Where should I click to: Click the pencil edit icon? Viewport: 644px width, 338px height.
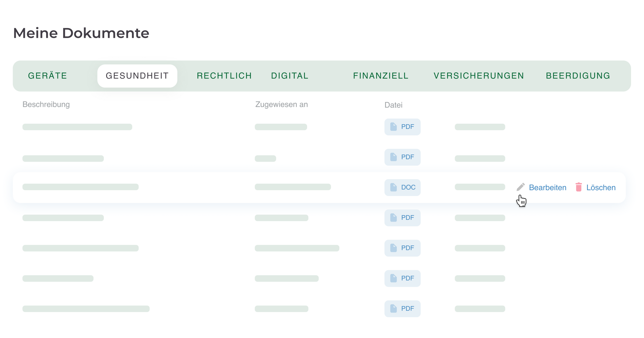(520, 187)
